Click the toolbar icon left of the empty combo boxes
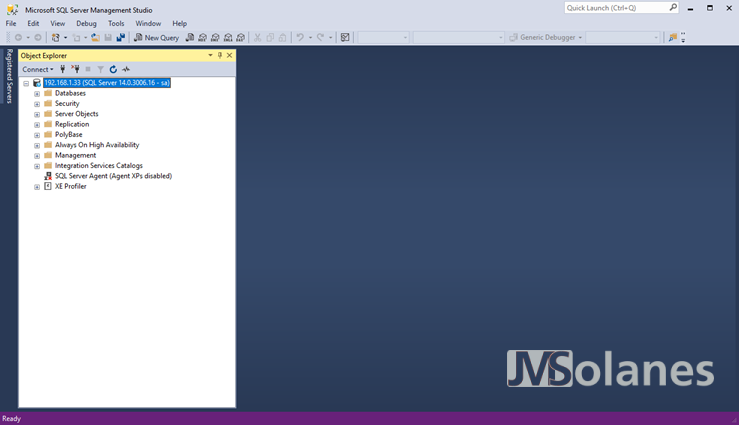The width and height of the screenshot is (740, 425). 345,38
